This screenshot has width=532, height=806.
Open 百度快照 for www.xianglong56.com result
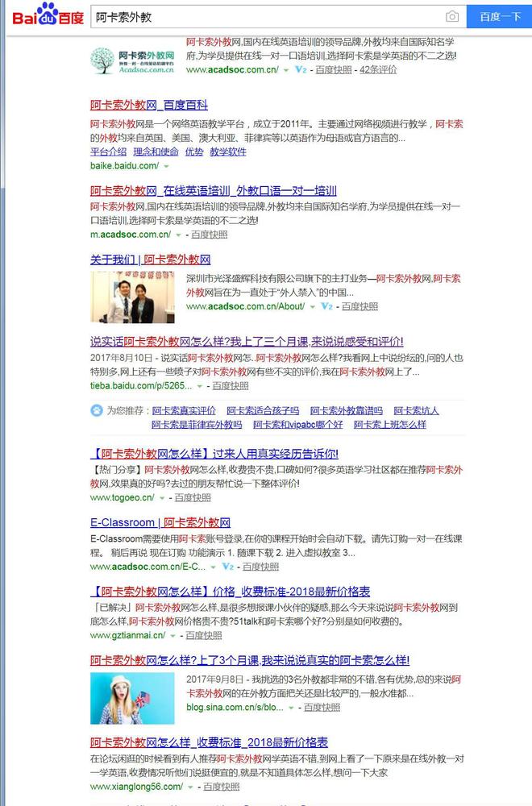coord(222,787)
